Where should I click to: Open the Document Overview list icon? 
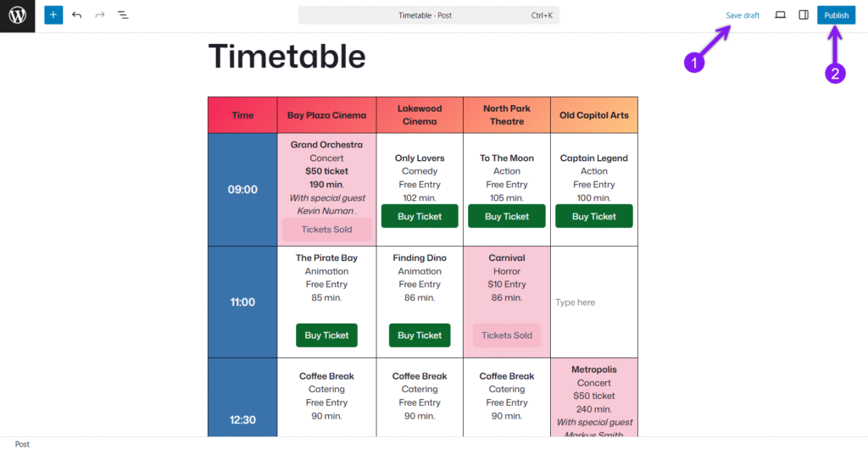(123, 15)
